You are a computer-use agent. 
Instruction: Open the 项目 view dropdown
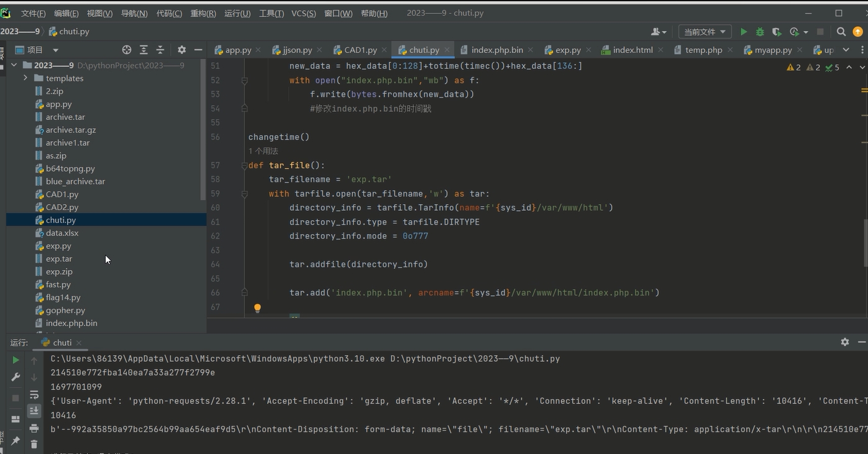click(x=55, y=50)
